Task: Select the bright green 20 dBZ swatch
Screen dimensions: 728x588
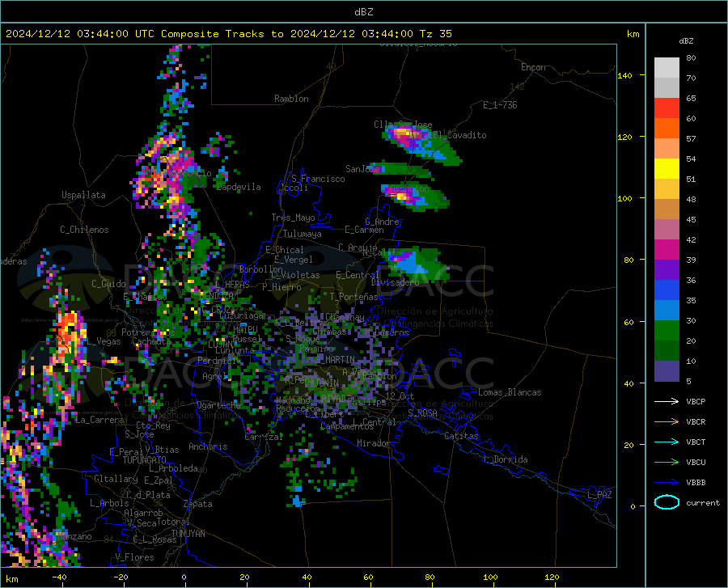Action: pyautogui.click(x=667, y=331)
